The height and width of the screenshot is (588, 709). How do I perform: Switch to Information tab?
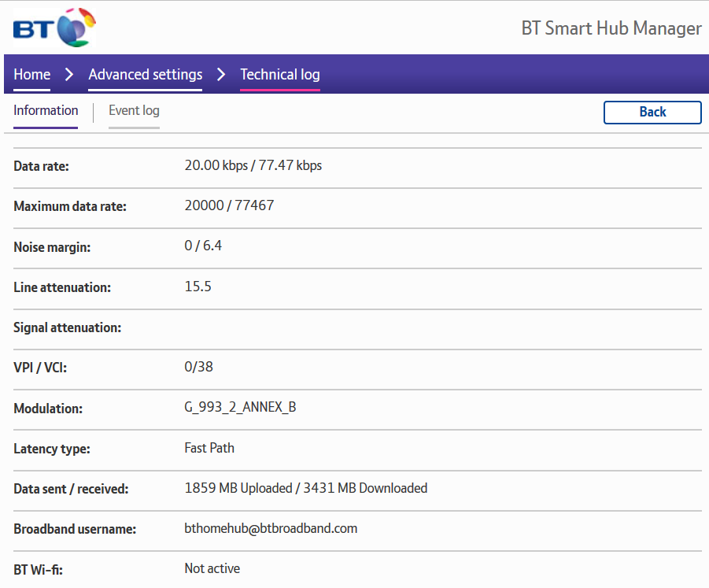pos(46,110)
